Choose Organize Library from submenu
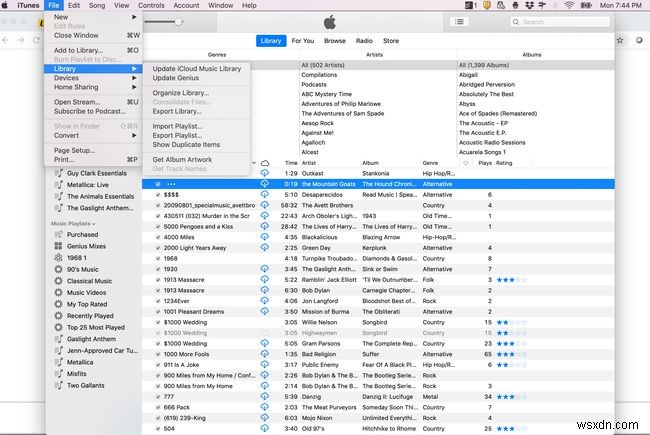This screenshot has height=435, width=650. [196, 93]
